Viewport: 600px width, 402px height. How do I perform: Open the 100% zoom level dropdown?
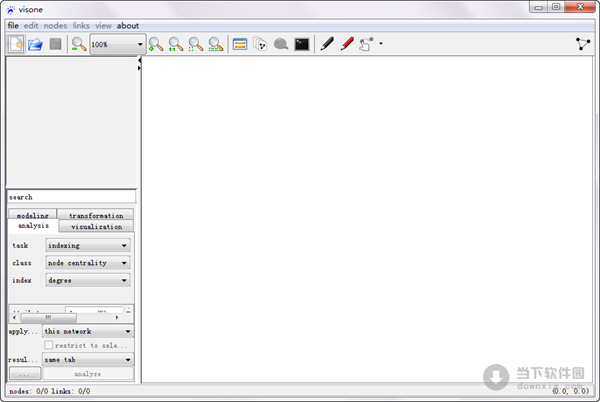[x=117, y=44]
